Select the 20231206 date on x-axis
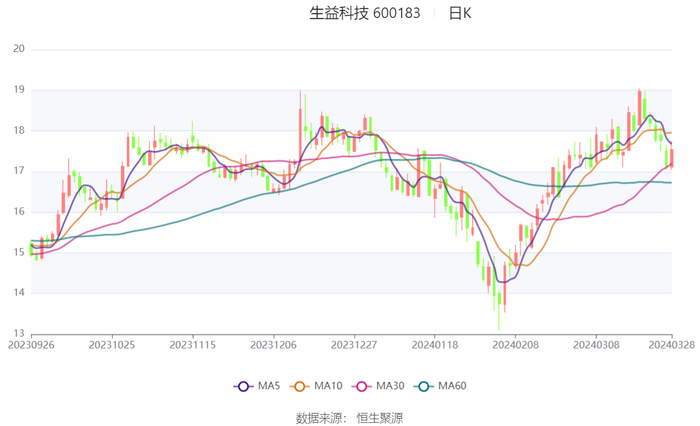Image resolution: width=700 pixels, height=426 pixels. click(273, 345)
